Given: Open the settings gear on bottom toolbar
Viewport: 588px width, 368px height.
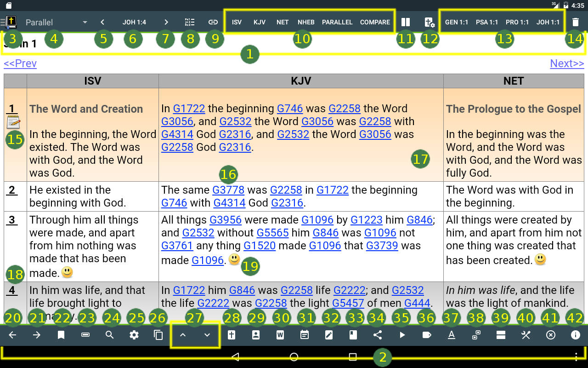Looking at the screenshot, I should 134,335.
